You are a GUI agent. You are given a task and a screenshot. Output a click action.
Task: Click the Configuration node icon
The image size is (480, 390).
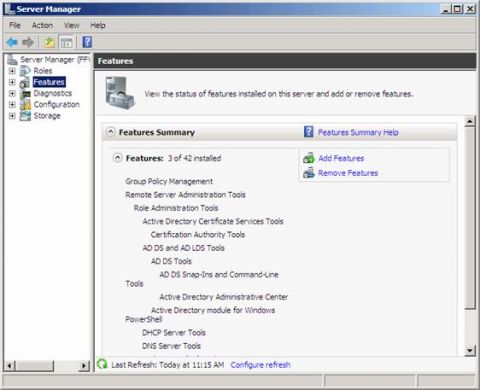(x=25, y=105)
